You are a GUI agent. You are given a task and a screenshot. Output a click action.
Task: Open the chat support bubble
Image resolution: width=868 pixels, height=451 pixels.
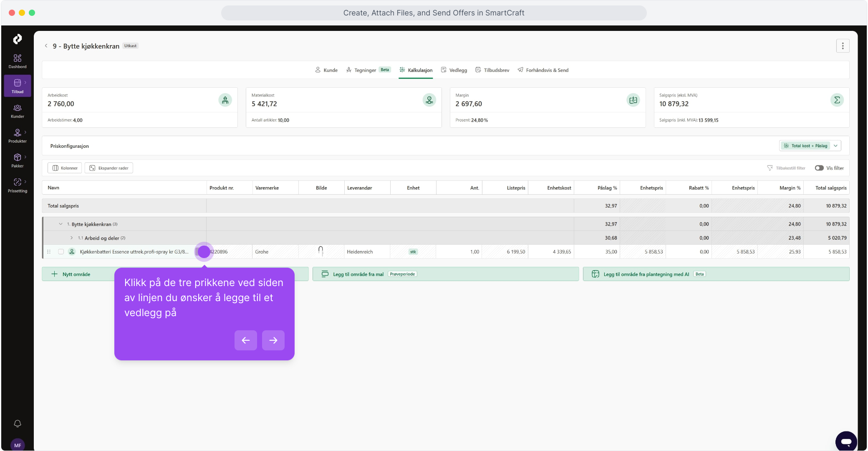[846, 441]
